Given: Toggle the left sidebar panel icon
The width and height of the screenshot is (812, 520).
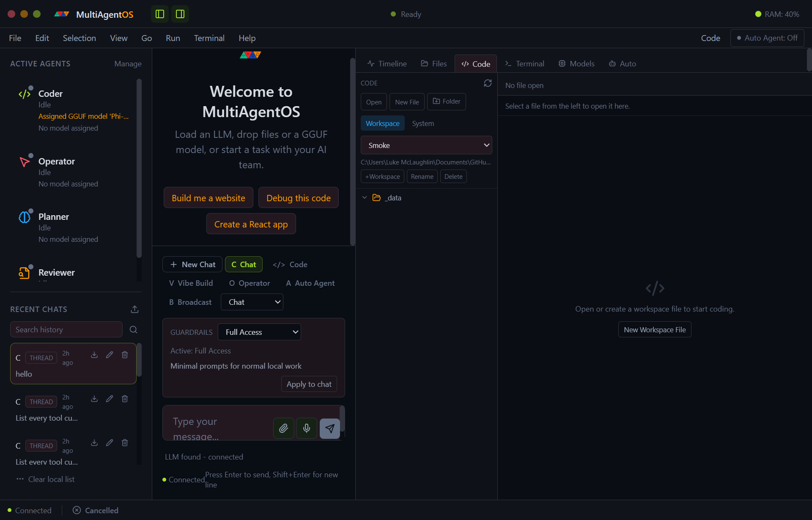Looking at the screenshot, I should [160, 14].
